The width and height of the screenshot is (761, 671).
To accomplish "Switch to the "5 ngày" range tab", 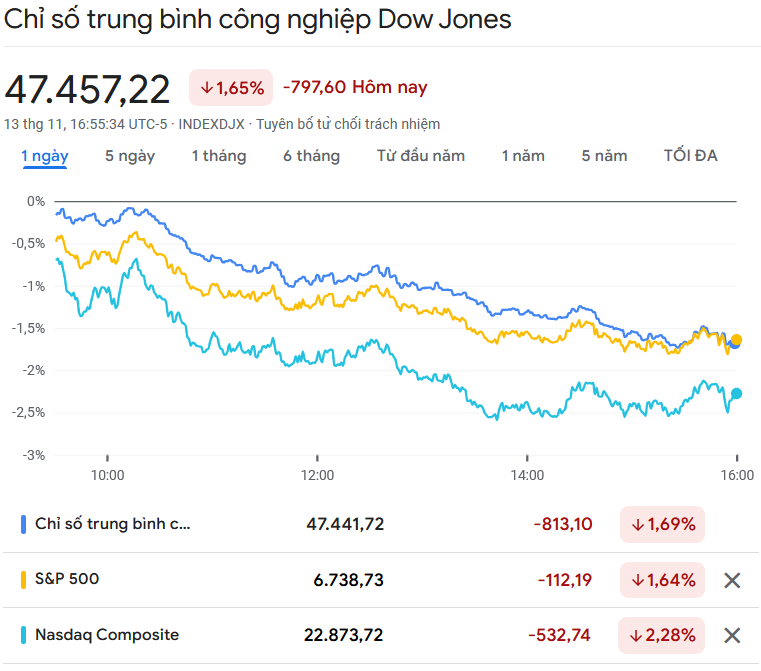I will coord(130,156).
